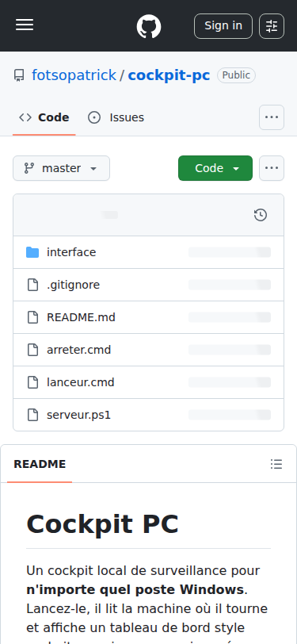Viewport: 297px width, 644px height.
Task: Open the .gitignore file
Action: pos(73,285)
